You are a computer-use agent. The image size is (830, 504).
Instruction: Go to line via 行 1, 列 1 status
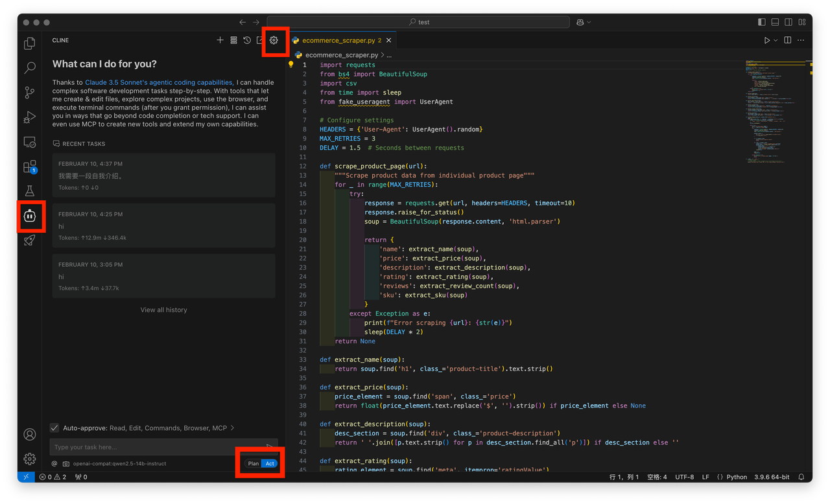point(624,477)
